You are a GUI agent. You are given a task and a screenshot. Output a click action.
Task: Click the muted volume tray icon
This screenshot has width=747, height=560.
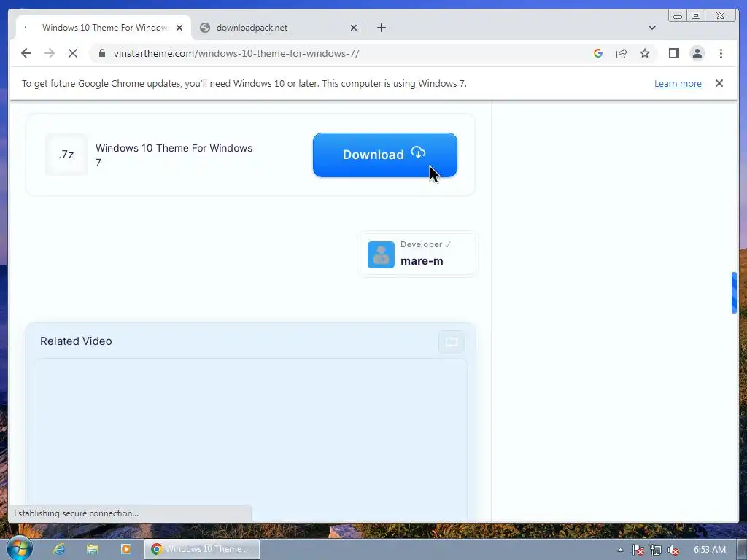[x=673, y=550]
